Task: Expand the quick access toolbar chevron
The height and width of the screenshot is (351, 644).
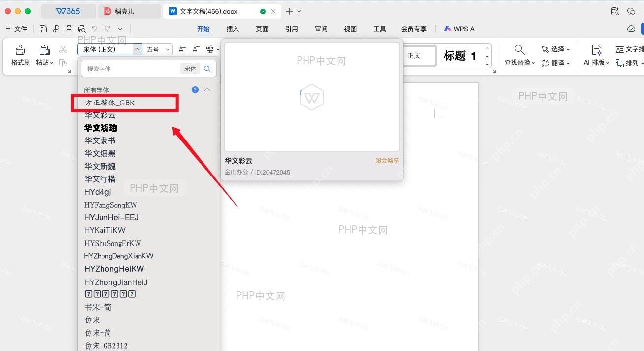Action: pyautogui.click(x=120, y=29)
